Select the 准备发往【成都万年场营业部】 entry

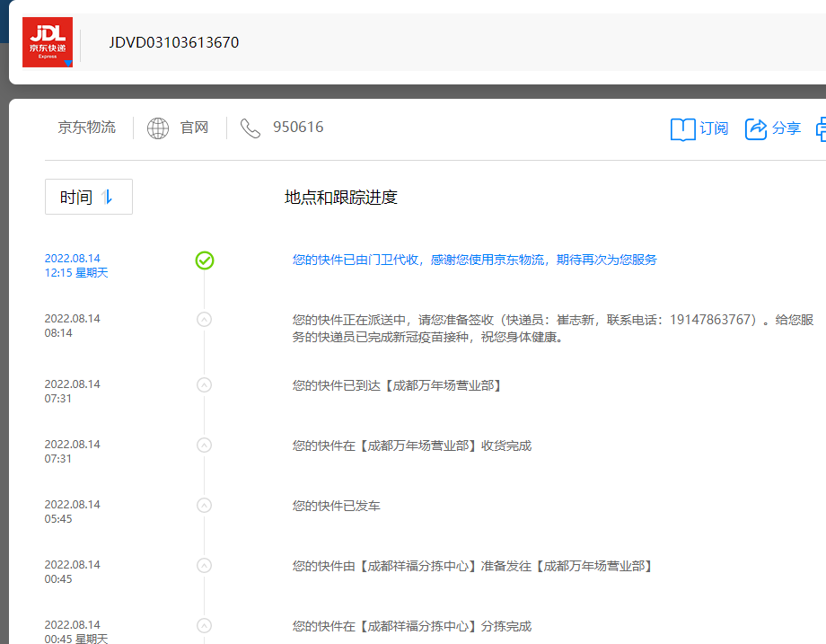473,566
